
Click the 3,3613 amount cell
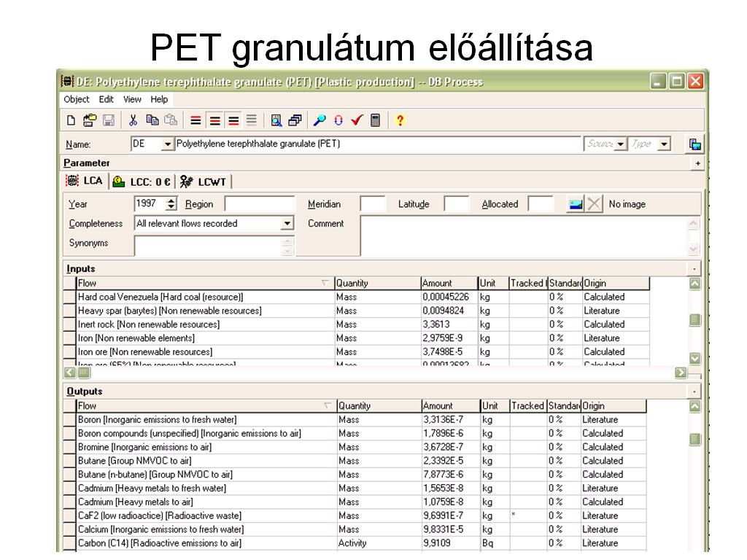[449, 324]
